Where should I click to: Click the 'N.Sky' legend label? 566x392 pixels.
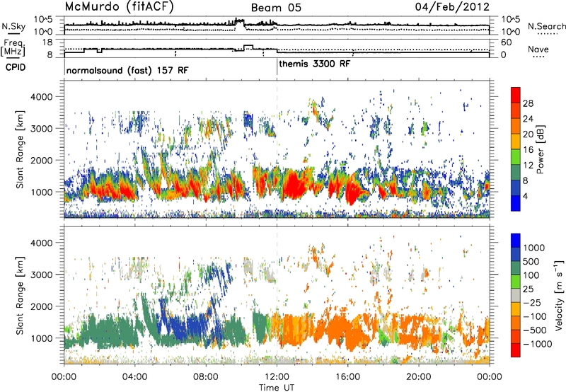click(x=13, y=26)
